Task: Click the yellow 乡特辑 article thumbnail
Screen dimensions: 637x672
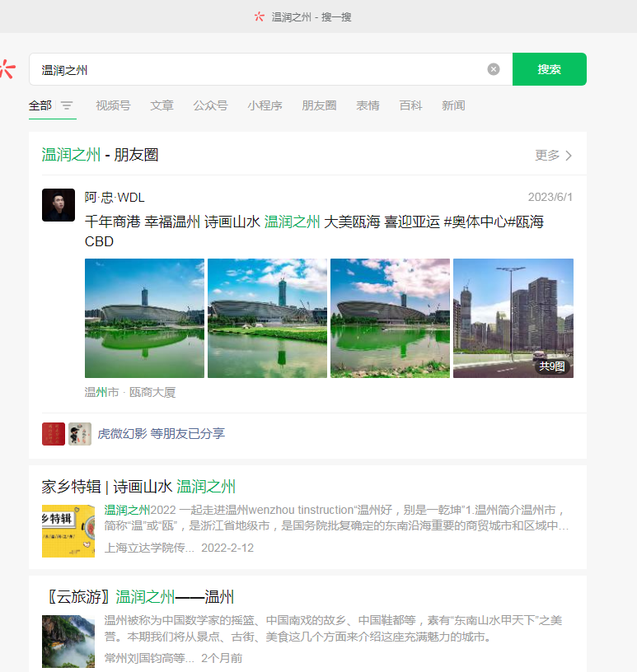Action: point(68,531)
